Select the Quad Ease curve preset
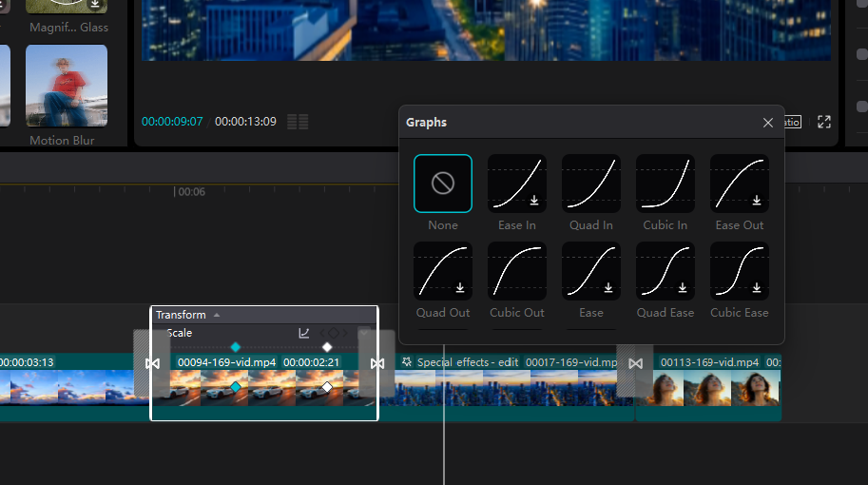Screen dimensions: 868x485 coord(665,271)
